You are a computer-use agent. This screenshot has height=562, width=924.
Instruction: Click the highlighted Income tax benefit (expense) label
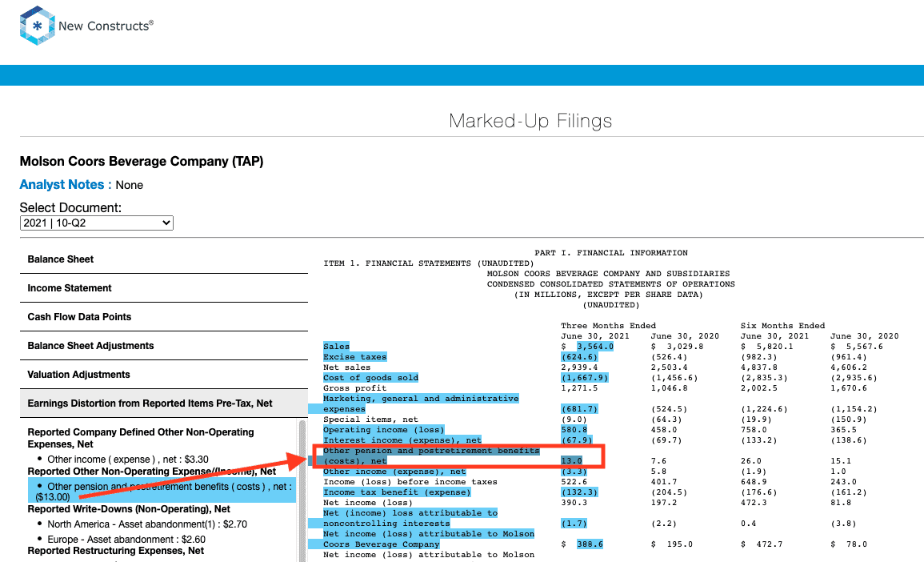point(397,492)
